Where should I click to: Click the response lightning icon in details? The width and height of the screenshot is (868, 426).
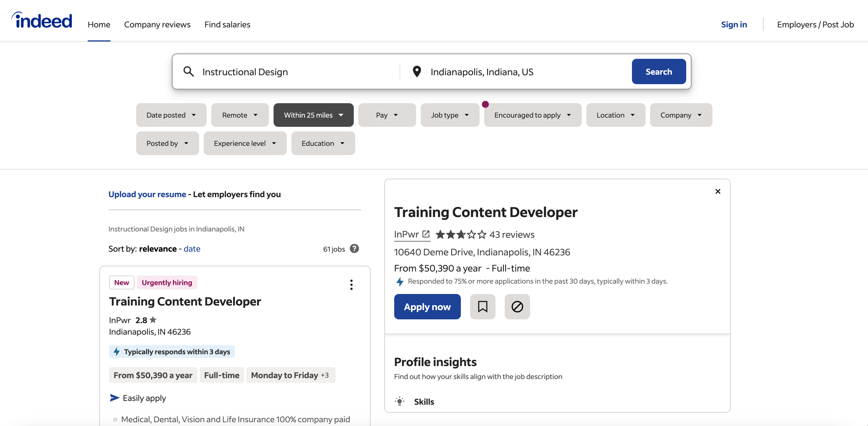click(400, 281)
